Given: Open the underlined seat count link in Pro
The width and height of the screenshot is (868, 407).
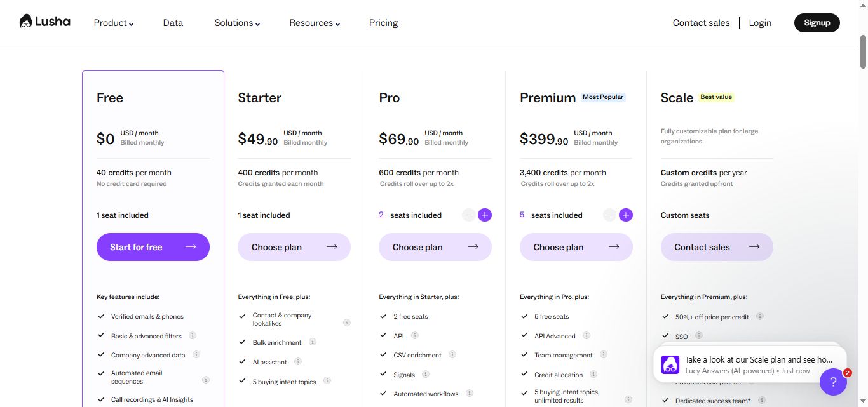Looking at the screenshot, I should click(x=381, y=215).
